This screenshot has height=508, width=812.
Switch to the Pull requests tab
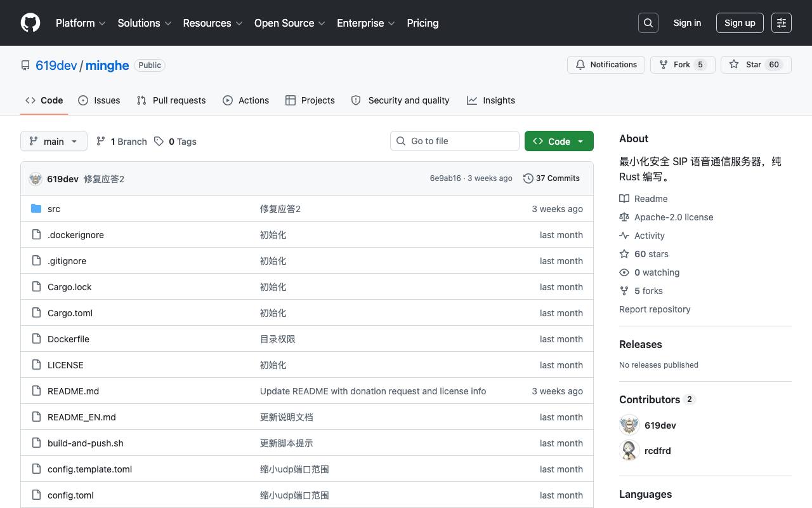[171, 100]
